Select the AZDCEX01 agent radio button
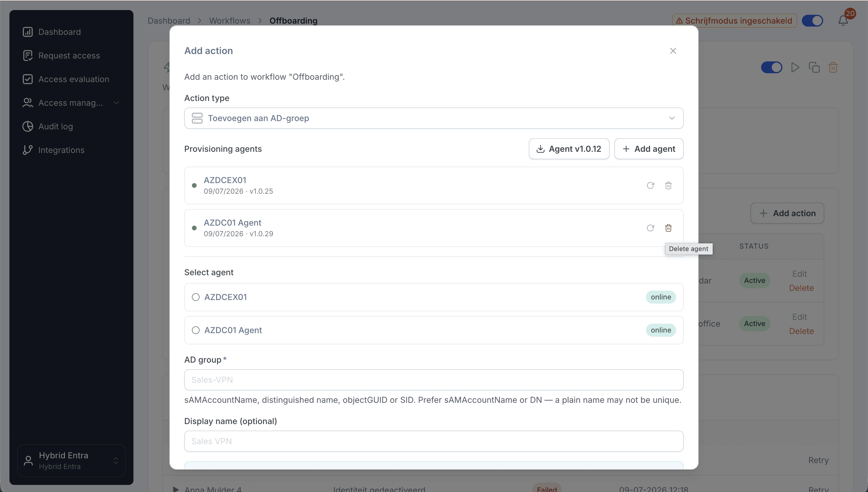Image resolution: width=868 pixels, height=492 pixels. coord(196,297)
